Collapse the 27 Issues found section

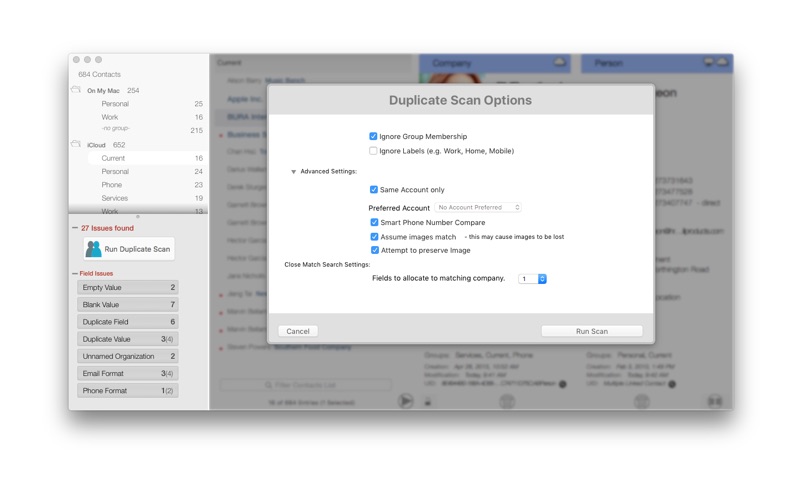(x=75, y=228)
